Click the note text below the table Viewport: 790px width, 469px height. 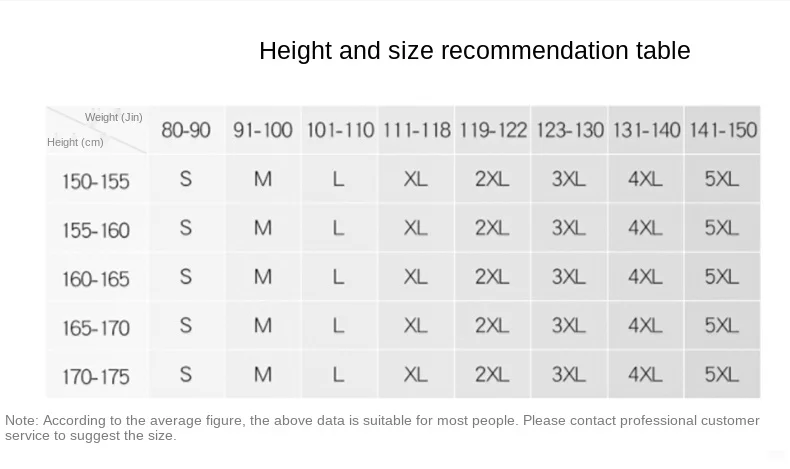click(x=382, y=428)
